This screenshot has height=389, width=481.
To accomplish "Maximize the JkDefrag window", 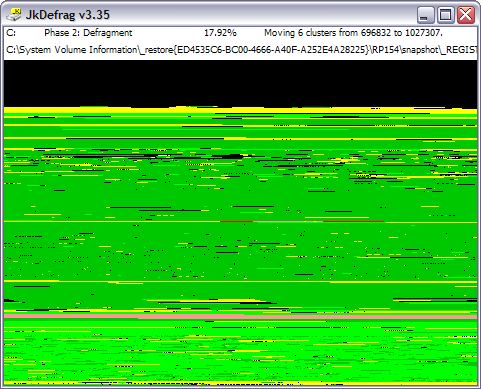I will [x=446, y=15].
